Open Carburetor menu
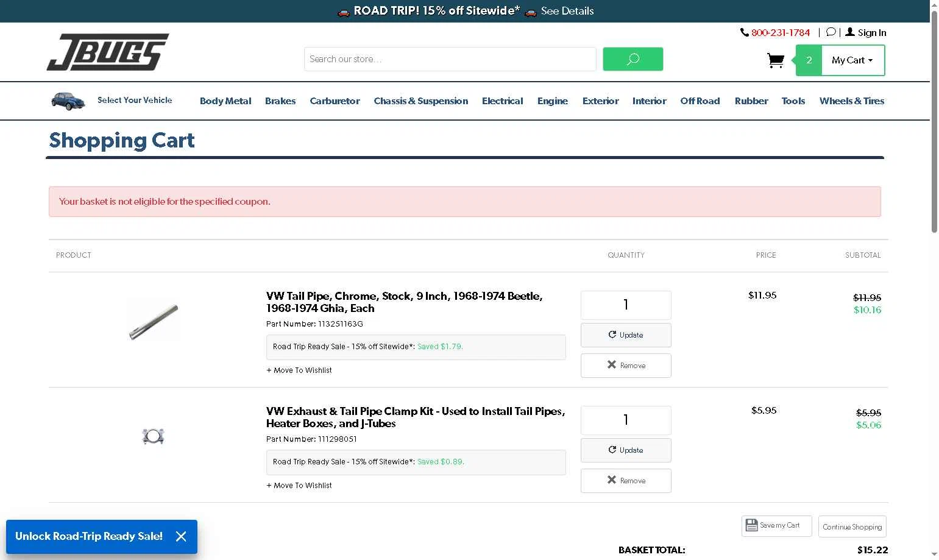Viewport: 939px width, 560px height. coord(335,101)
